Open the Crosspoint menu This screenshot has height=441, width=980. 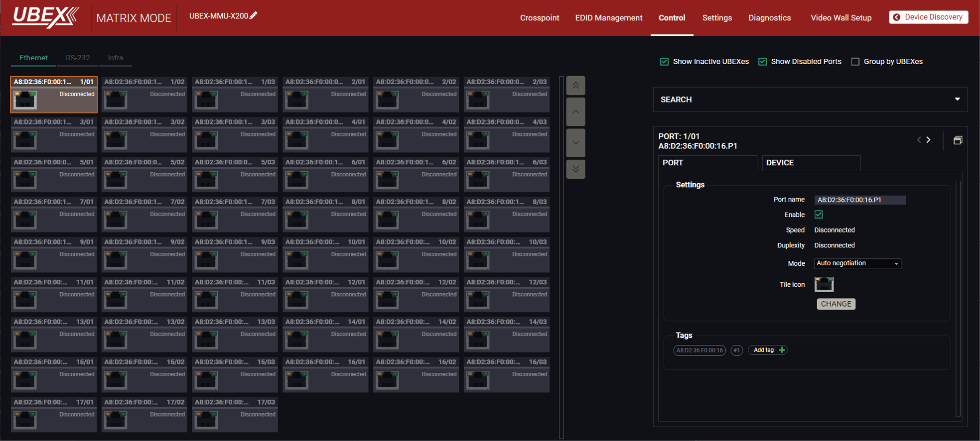click(540, 18)
